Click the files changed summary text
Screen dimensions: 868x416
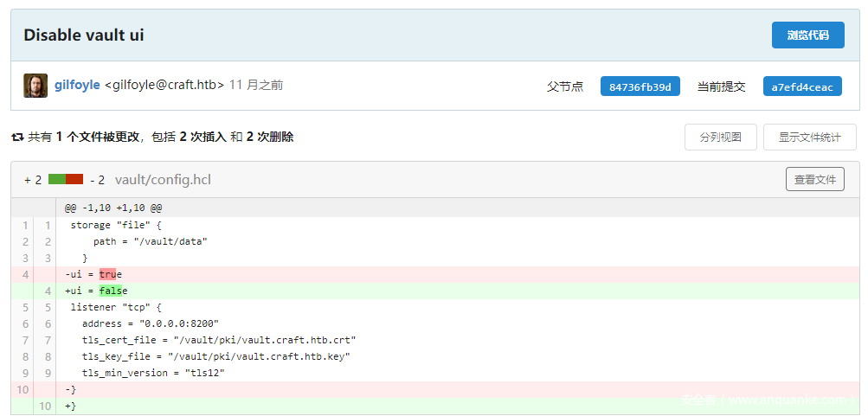(161, 138)
